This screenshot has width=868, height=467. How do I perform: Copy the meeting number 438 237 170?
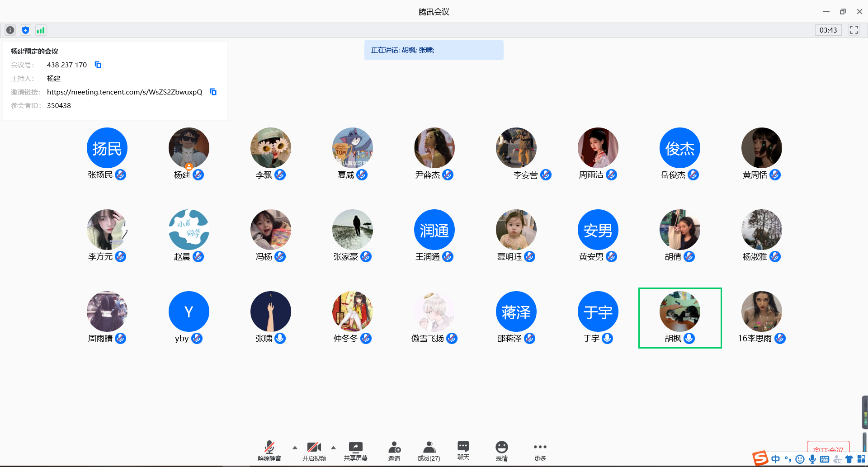[x=98, y=65]
